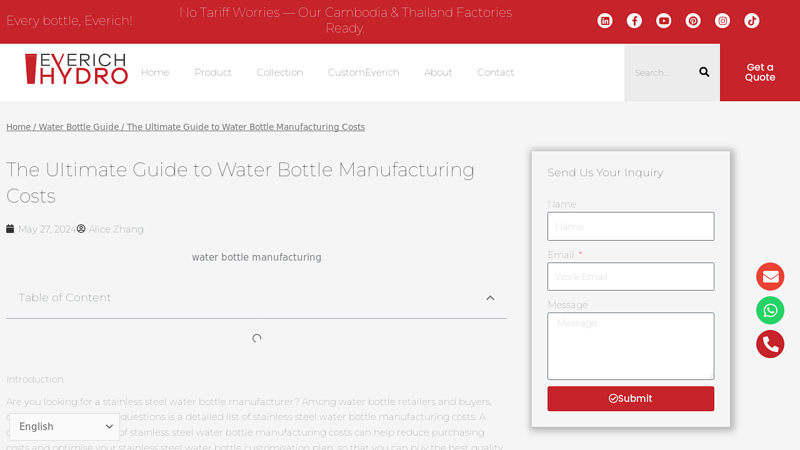Click the 'Send Us Your Inquiry' heading

point(605,172)
